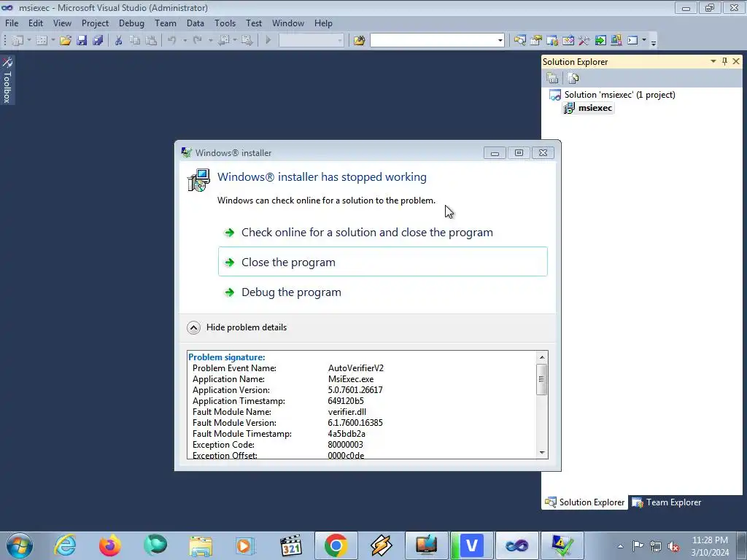Click the Open File folder icon
747x560 pixels.
tap(65, 41)
